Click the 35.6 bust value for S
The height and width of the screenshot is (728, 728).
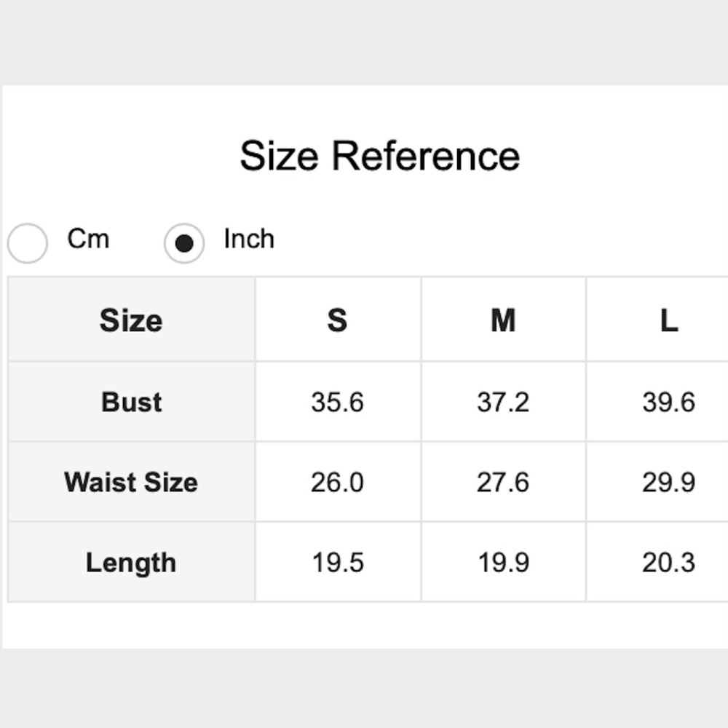coord(337,402)
